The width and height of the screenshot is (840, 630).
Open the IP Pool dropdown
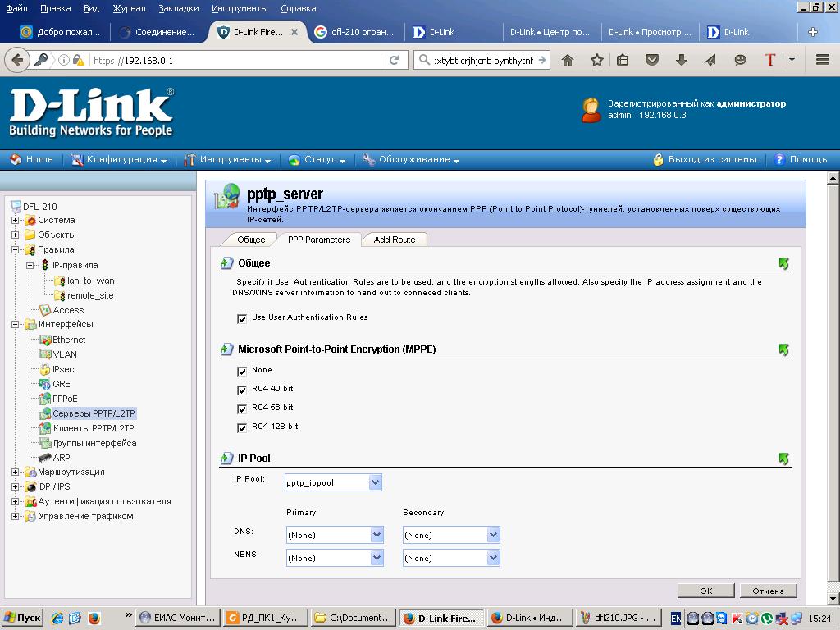(x=375, y=482)
